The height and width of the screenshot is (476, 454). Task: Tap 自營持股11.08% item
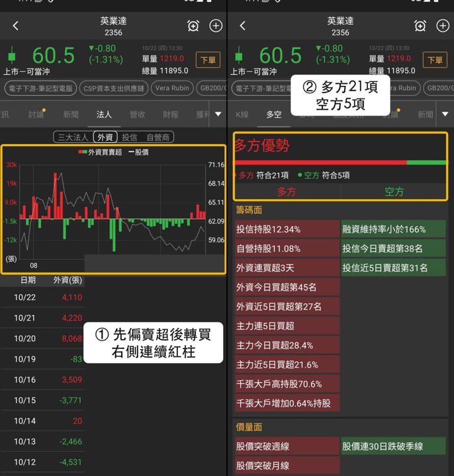[287, 249]
